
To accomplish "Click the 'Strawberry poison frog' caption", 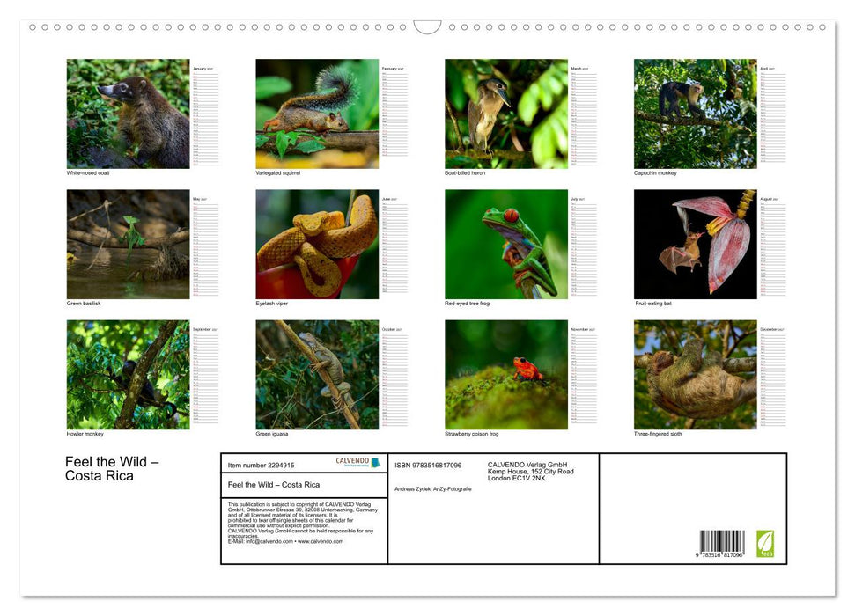I will click(x=471, y=434).
